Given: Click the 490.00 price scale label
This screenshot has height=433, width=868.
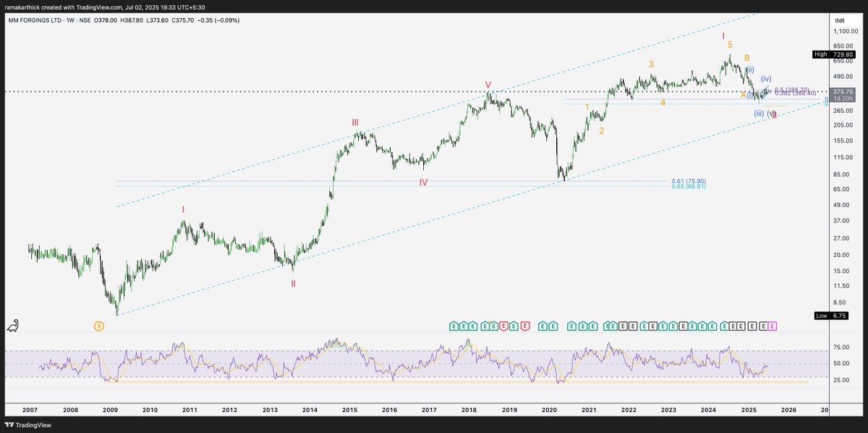Looking at the screenshot, I should (x=843, y=77).
